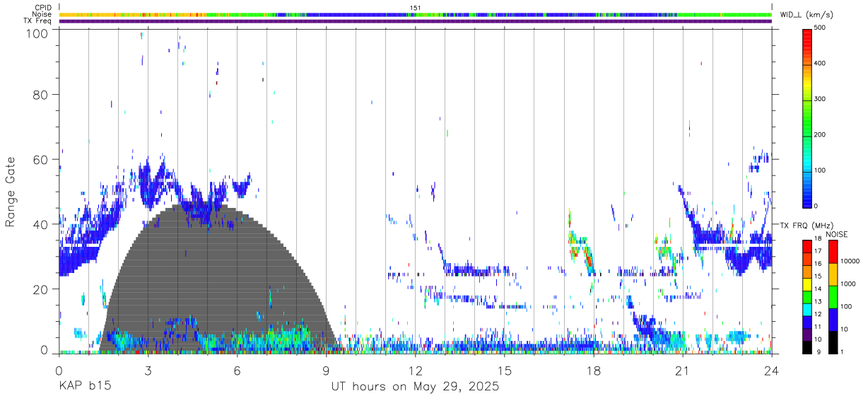Click the TX FRQ legend tick 11
This screenshot has height=401, width=868.
pyautogui.click(x=818, y=327)
